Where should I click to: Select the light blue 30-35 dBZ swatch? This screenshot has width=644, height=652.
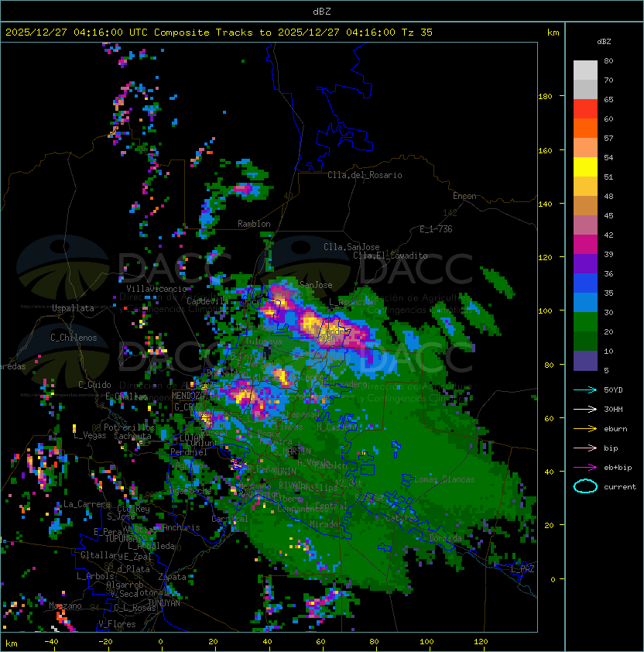click(x=585, y=302)
